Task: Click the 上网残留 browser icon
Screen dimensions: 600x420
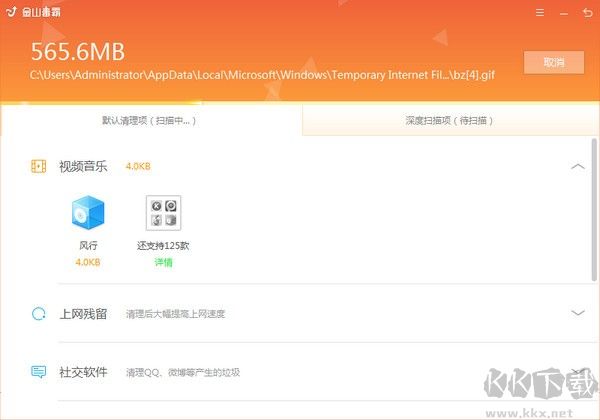Action: 38,314
